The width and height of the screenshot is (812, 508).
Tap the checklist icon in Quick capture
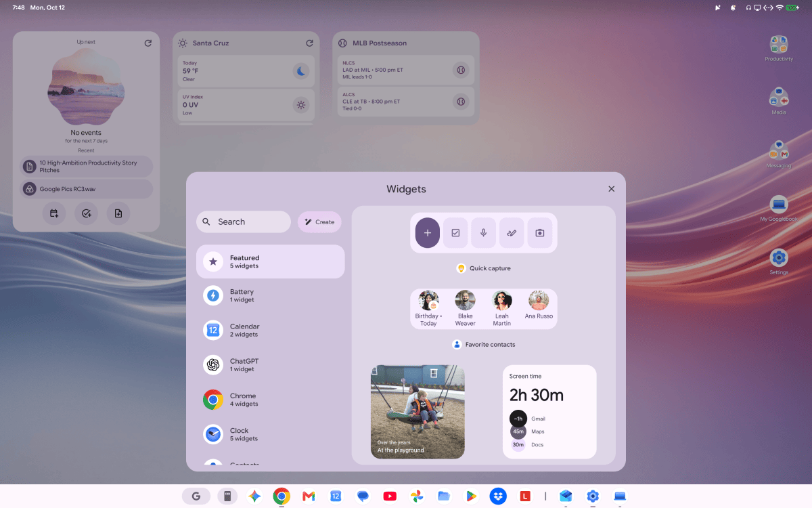[x=455, y=233]
